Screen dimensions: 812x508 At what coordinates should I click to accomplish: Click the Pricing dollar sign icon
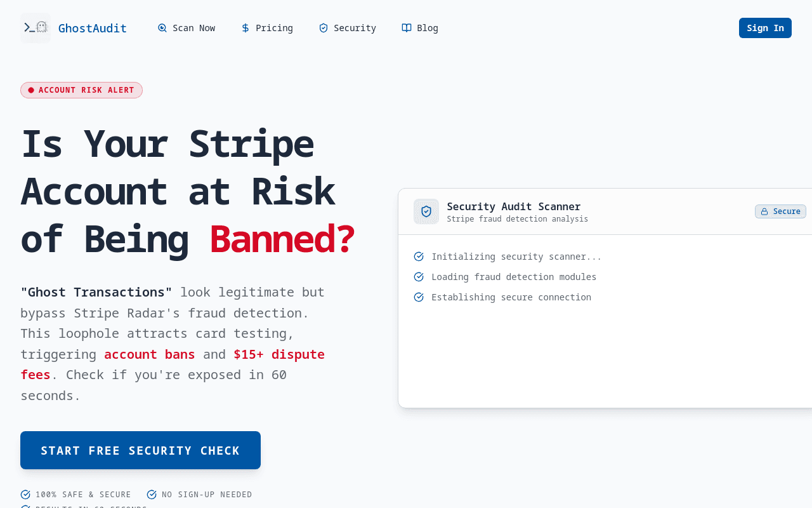(x=246, y=28)
